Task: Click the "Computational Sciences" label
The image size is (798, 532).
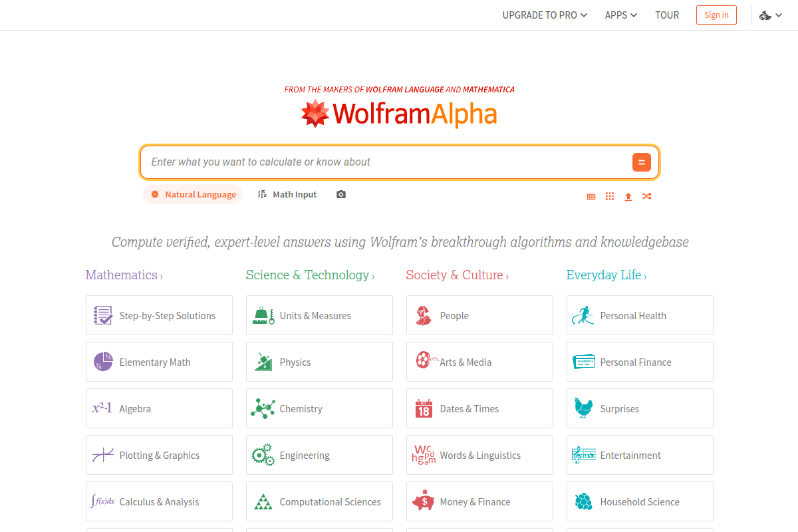Action: tap(331, 502)
